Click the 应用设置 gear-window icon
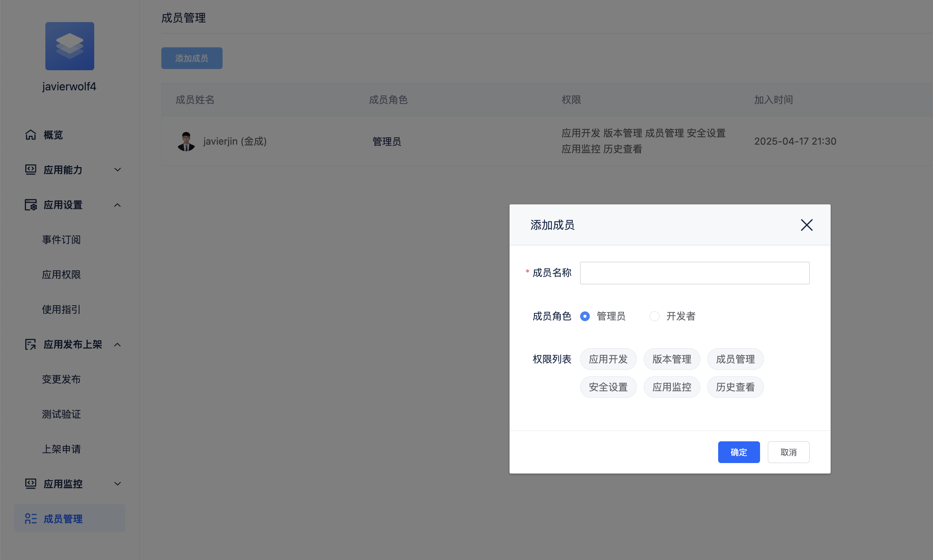Image resolution: width=933 pixels, height=560 pixels. 31,205
